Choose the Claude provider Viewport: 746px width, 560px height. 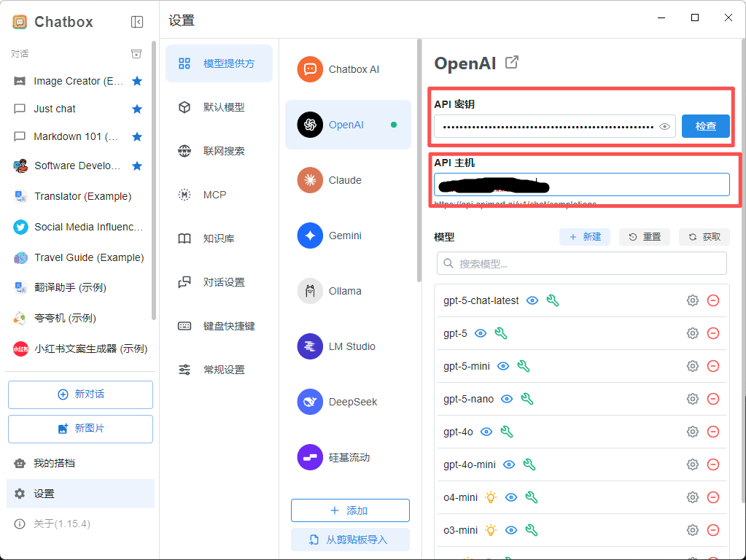tap(348, 180)
